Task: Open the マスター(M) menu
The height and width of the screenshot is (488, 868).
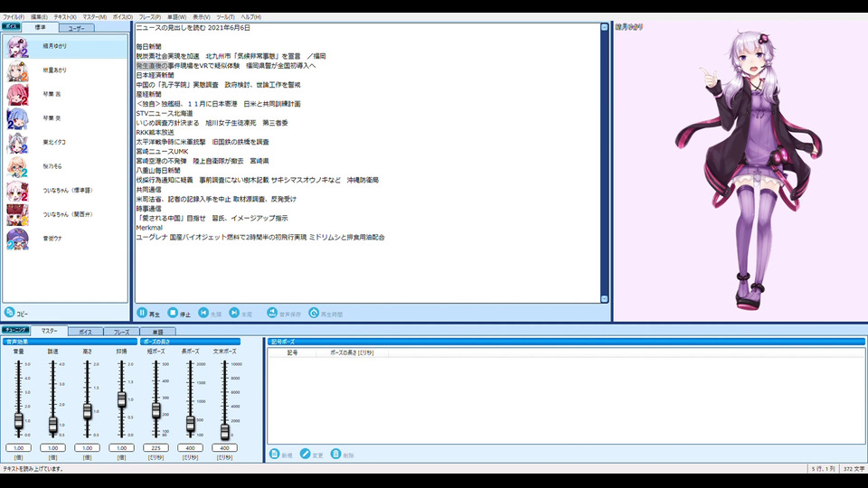Action: click(x=94, y=17)
